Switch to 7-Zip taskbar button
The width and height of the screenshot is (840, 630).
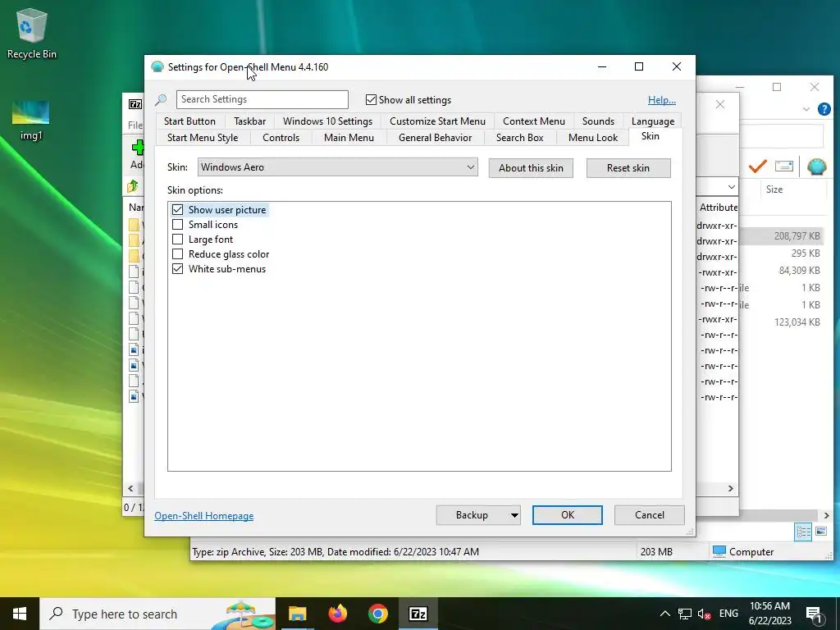tap(418, 614)
